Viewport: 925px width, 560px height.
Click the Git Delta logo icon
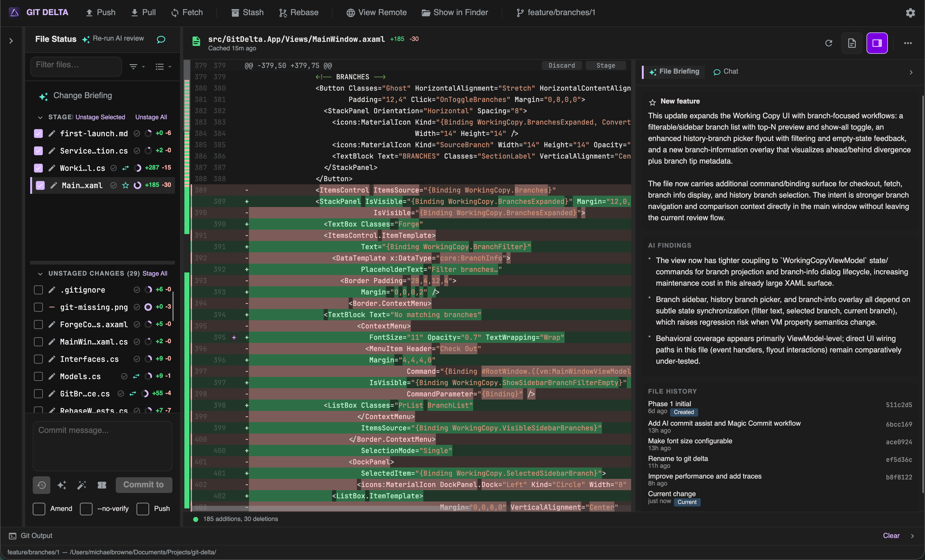(x=14, y=12)
